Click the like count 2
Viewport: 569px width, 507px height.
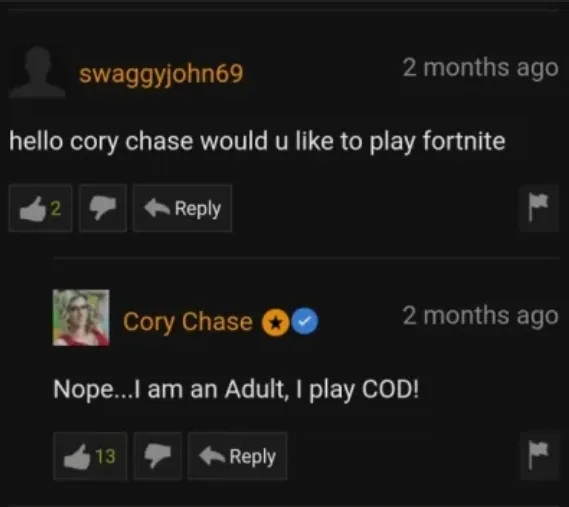point(56,208)
